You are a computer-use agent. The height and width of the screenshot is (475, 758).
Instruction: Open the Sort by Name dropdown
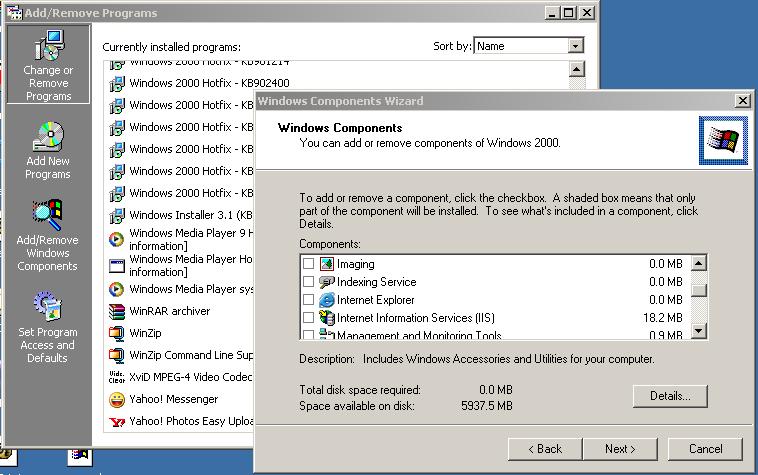click(x=575, y=46)
